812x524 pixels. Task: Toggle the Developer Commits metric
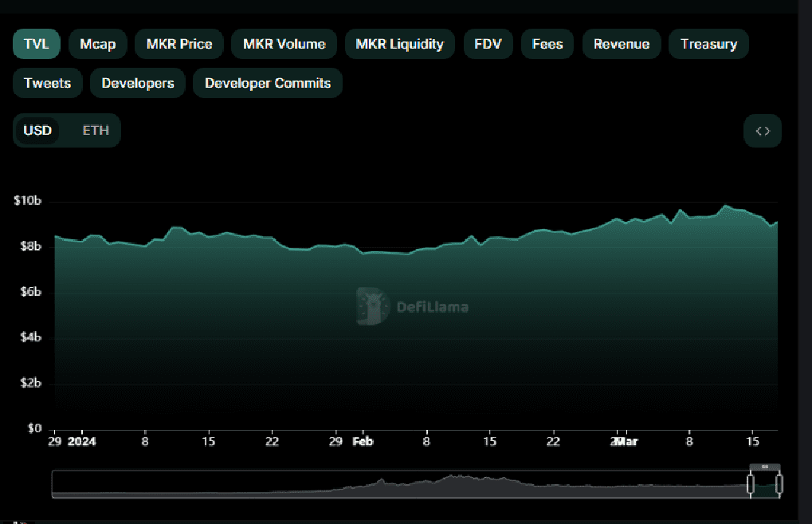pyautogui.click(x=268, y=83)
